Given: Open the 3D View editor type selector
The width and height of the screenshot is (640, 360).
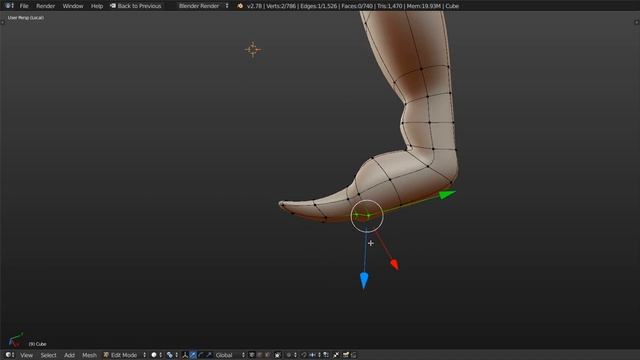Looking at the screenshot, I should tap(9, 355).
